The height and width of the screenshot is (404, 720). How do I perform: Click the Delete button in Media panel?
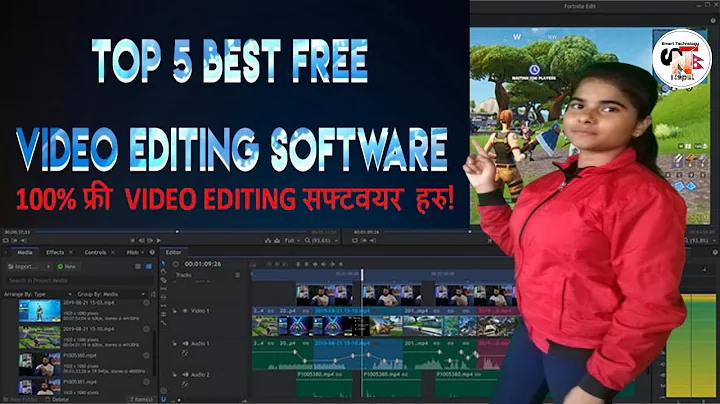pyautogui.click(x=57, y=399)
